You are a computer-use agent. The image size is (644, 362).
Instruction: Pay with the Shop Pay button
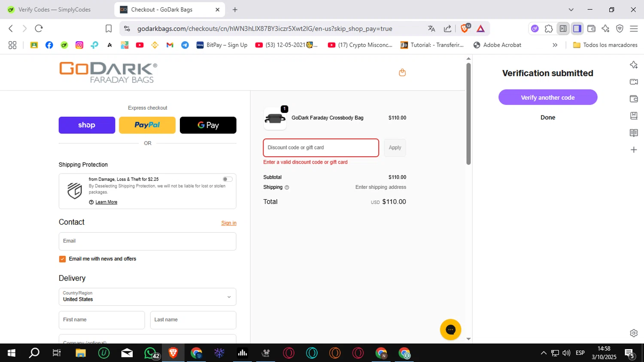click(x=87, y=125)
